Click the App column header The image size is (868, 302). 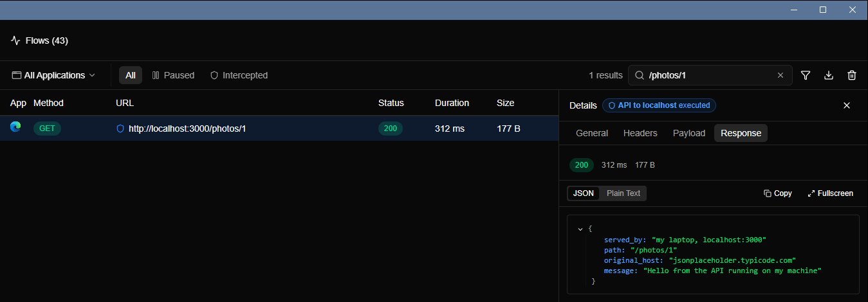point(18,103)
